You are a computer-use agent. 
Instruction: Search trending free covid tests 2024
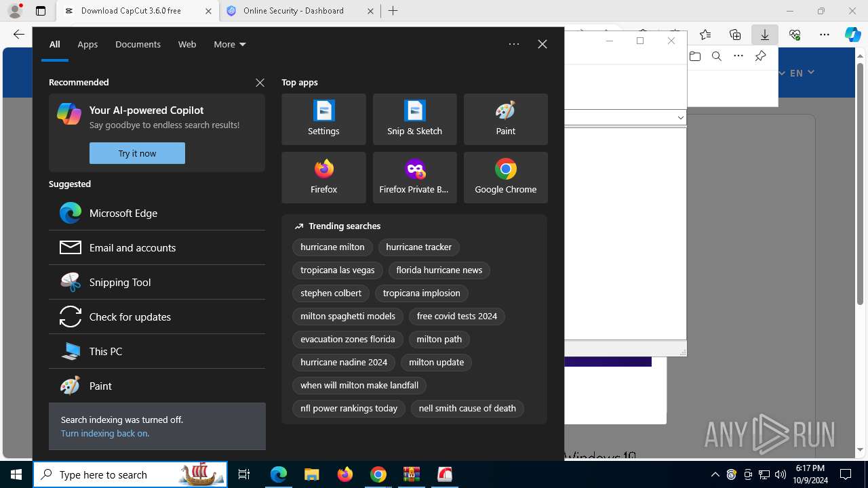tap(457, 317)
